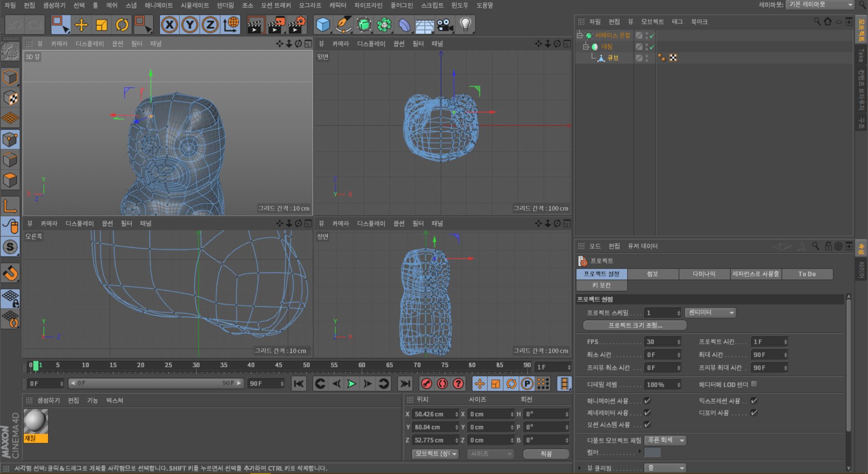Add a camera object
Viewport: 868px width, 474px height.
coord(445,24)
